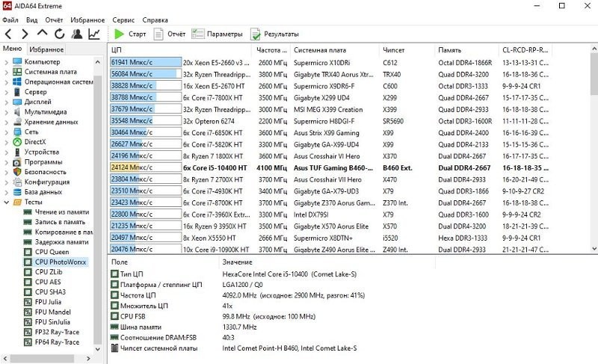Screen dimensions: 598x364
Task: Click the Back navigation arrow in toolbar
Action: pyautogui.click(x=8, y=34)
